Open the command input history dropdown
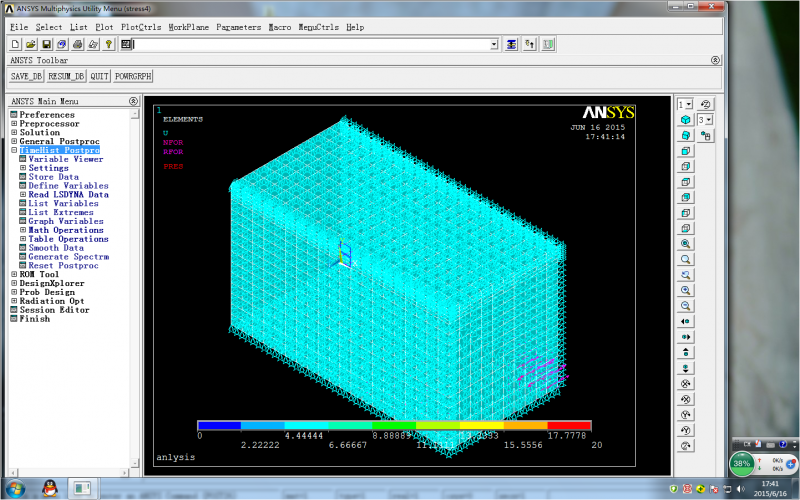 [x=494, y=44]
